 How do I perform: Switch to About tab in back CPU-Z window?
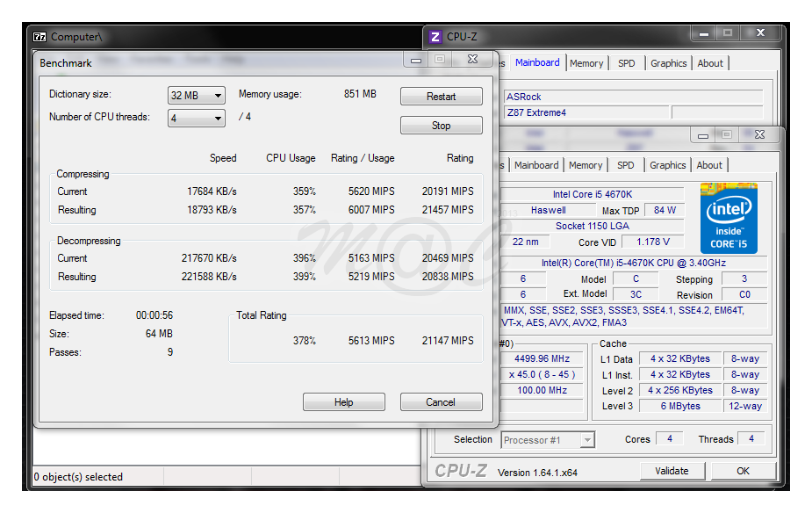(710, 63)
